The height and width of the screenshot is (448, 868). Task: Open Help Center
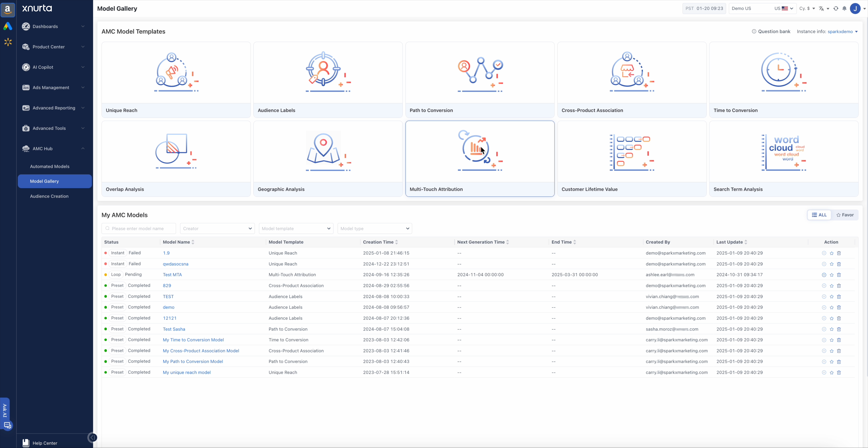point(45,443)
